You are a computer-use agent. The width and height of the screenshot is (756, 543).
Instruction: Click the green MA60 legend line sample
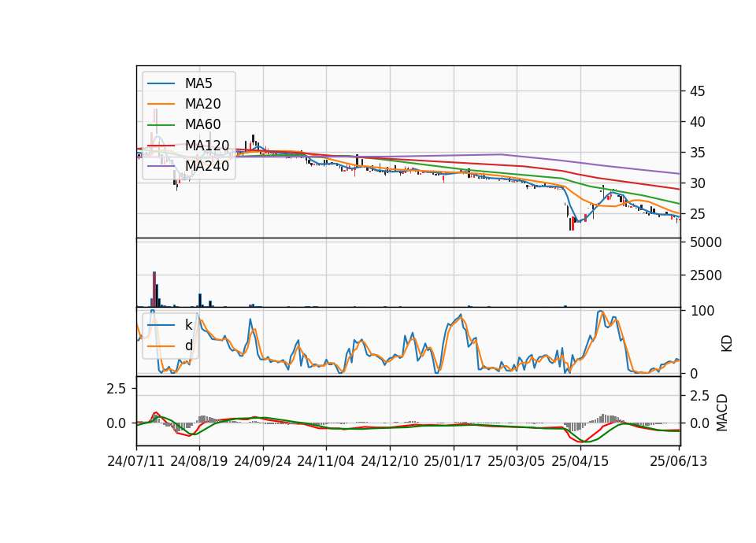[x=161, y=125]
